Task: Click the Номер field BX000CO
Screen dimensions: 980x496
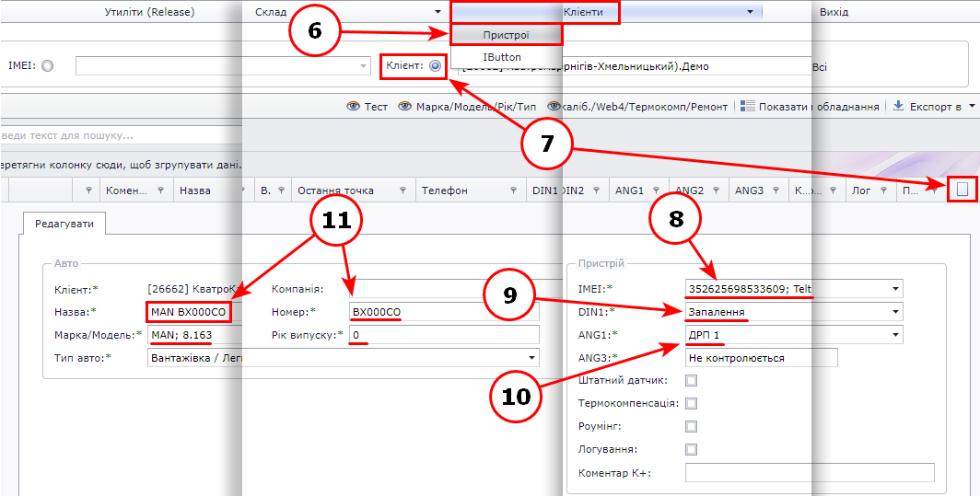Action: [x=444, y=311]
